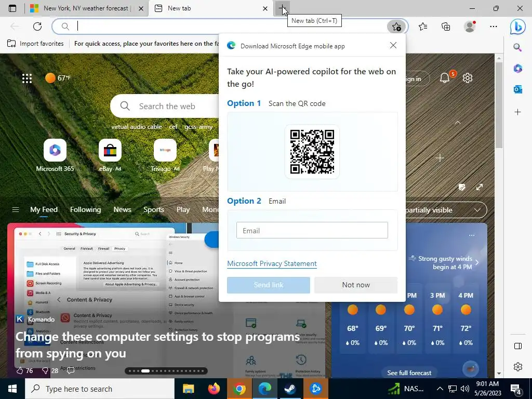Image resolution: width=532 pixels, height=399 pixels.
Task: Open the 67°F weather indicator
Action: (58, 78)
